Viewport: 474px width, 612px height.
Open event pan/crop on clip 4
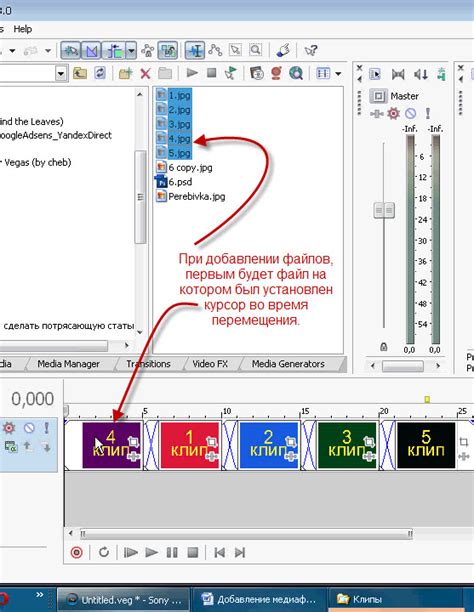tap(133, 442)
